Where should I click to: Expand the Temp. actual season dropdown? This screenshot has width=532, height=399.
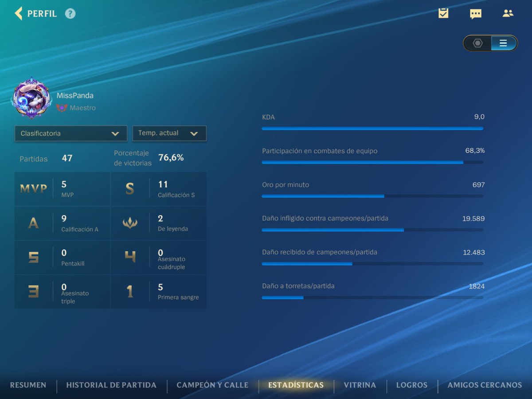[169, 133]
